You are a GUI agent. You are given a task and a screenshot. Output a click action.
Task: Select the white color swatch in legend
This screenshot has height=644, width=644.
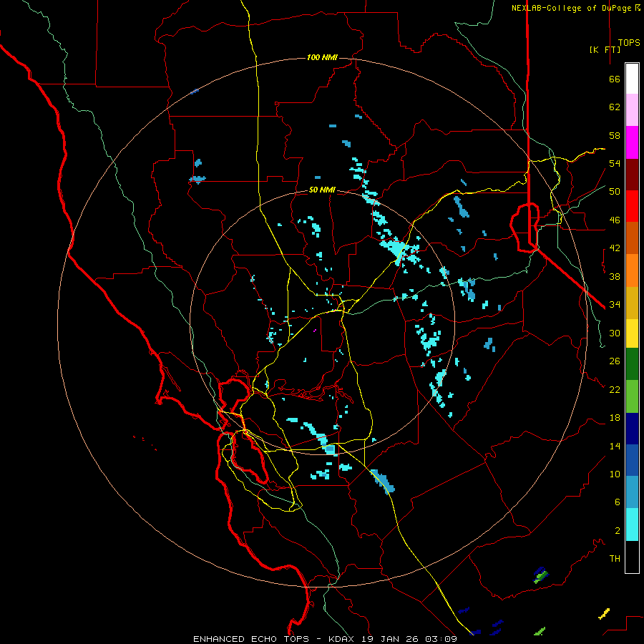(632, 79)
